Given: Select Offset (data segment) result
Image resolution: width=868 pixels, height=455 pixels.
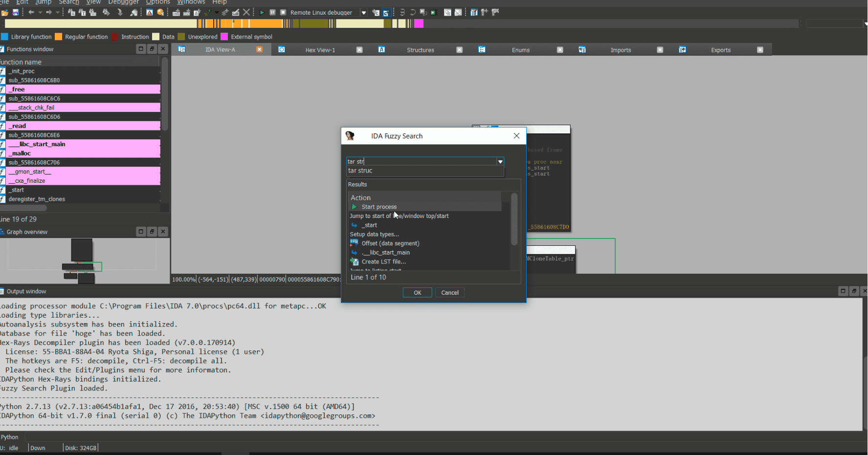Looking at the screenshot, I should click(425, 243).
